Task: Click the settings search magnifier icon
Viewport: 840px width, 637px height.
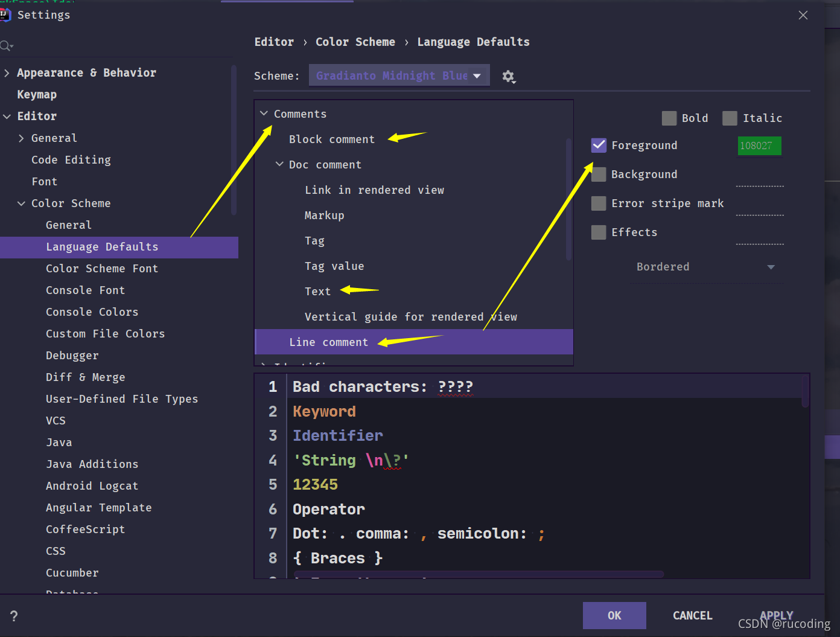Action: point(6,46)
